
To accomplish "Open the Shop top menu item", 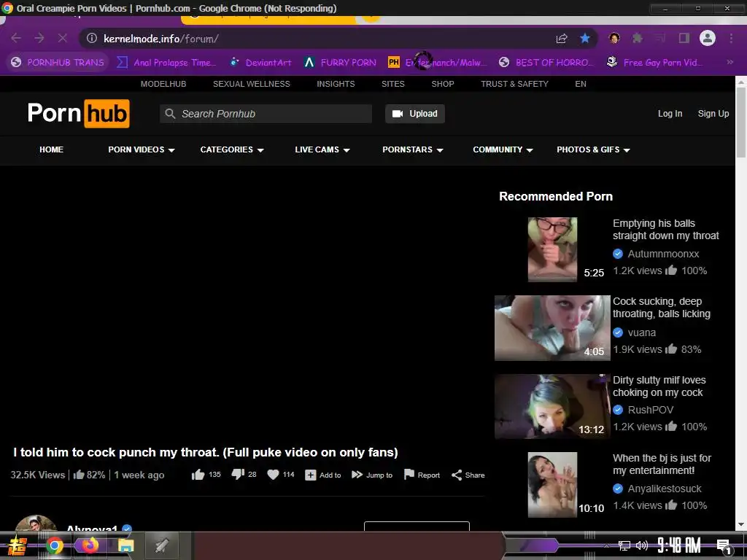I will (443, 84).
